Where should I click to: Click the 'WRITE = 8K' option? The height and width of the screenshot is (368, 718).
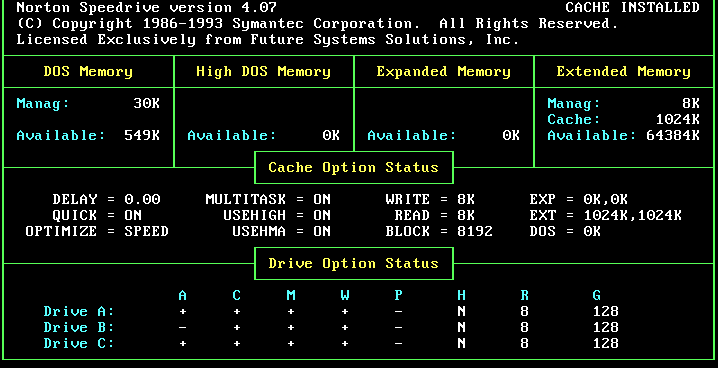[x=430, y=200]
